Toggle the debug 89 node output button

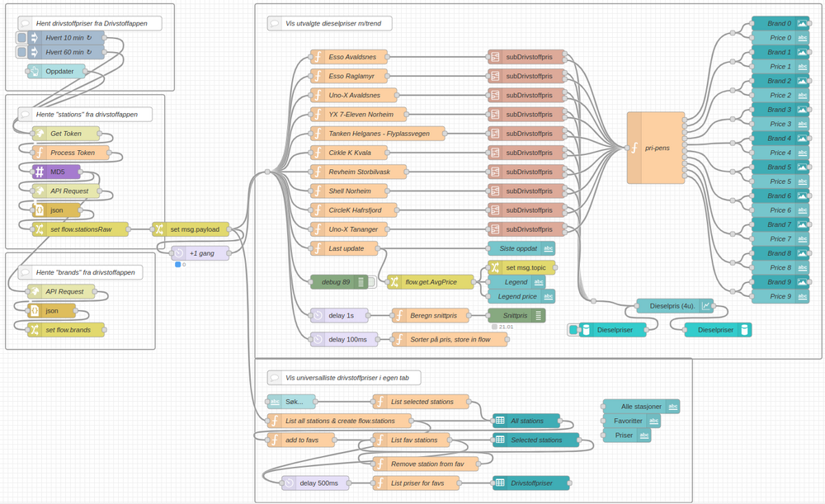point(371,282)
